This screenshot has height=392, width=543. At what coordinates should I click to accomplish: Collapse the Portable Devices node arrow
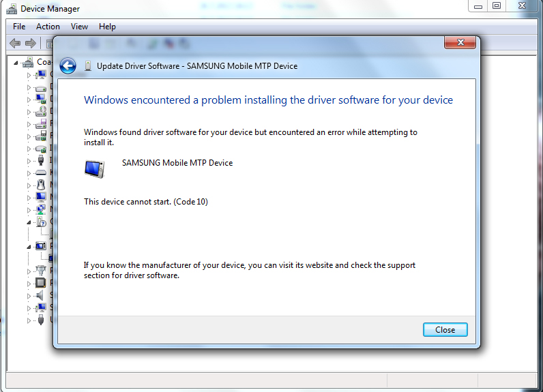coord(29,247)
